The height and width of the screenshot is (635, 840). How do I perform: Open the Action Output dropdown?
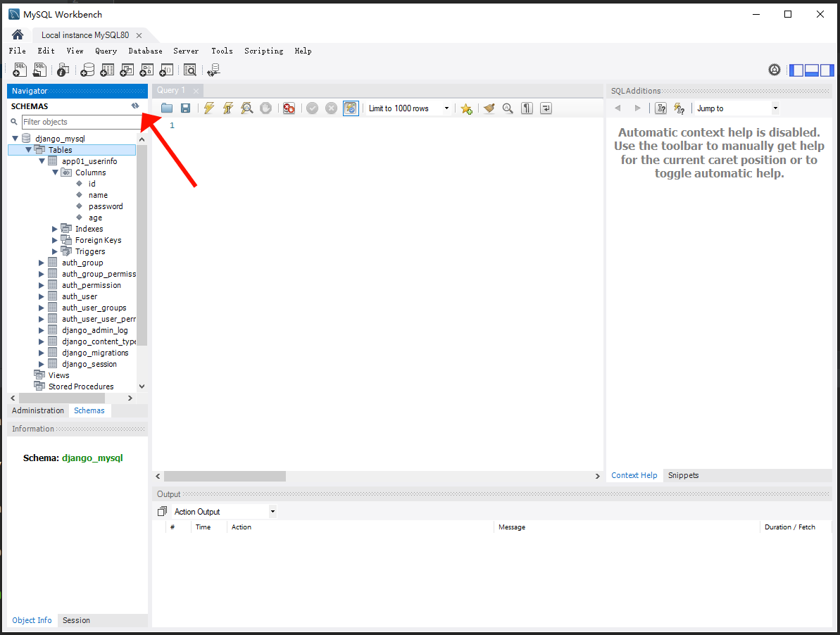[x=224, y=511]
